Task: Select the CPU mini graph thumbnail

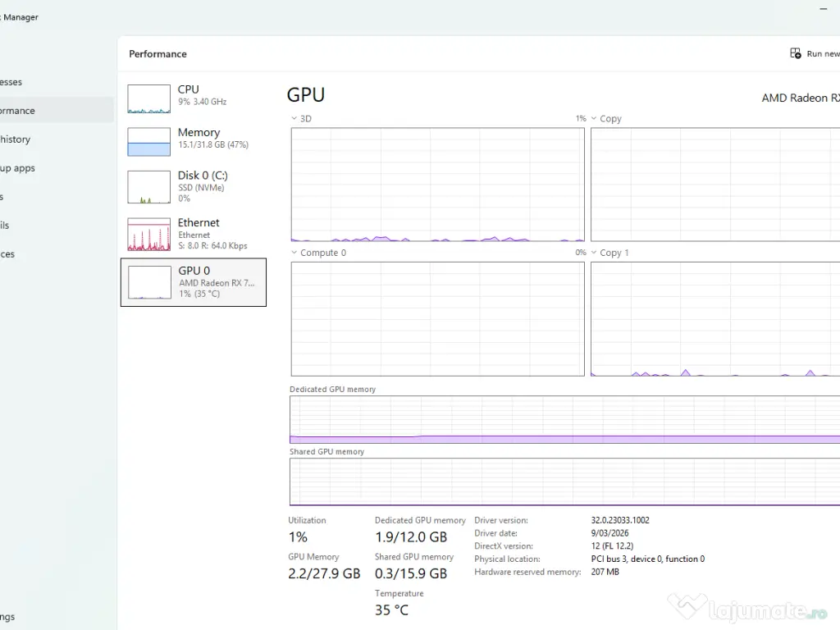Action: coord(148,98)
